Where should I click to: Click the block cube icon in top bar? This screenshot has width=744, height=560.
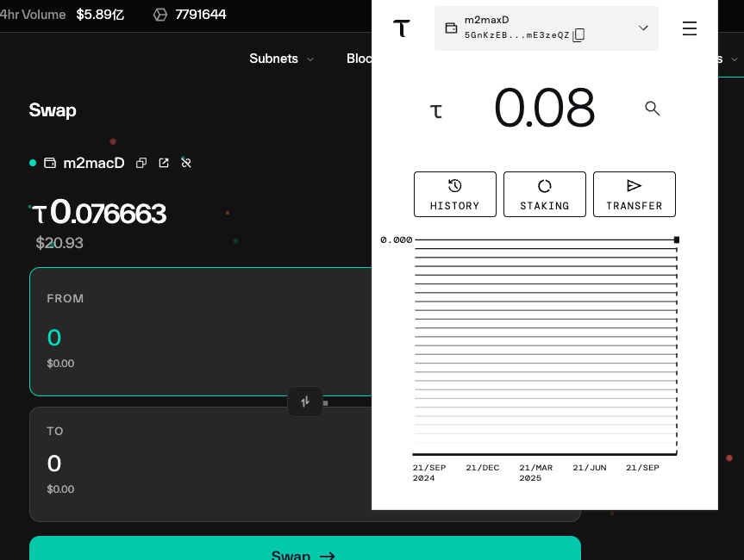coord(160,15)
